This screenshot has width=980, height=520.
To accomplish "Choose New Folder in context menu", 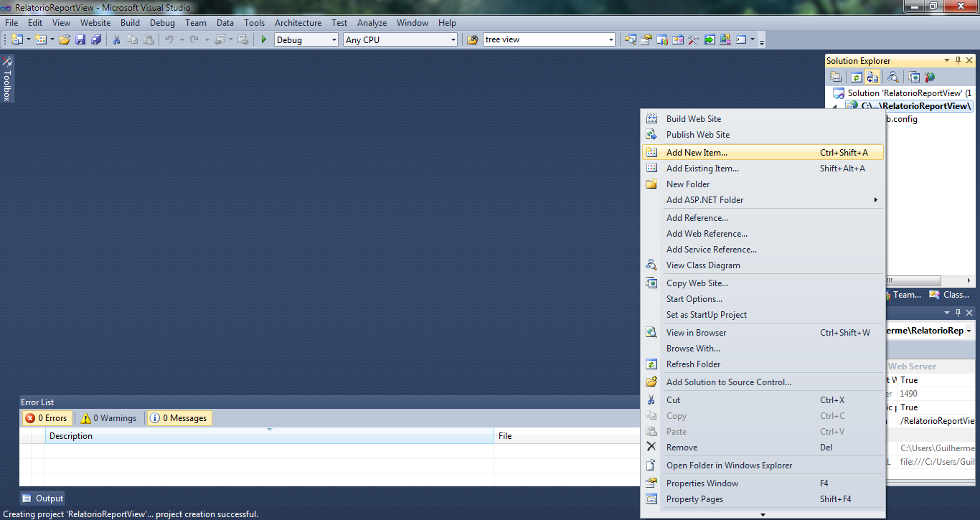I will (x=763, y=184).
